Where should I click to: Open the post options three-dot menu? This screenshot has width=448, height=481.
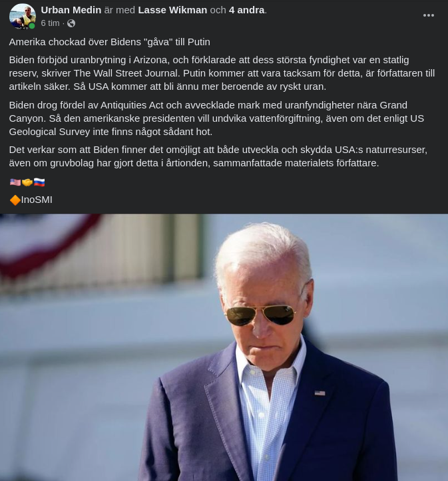tap(428, 15)
